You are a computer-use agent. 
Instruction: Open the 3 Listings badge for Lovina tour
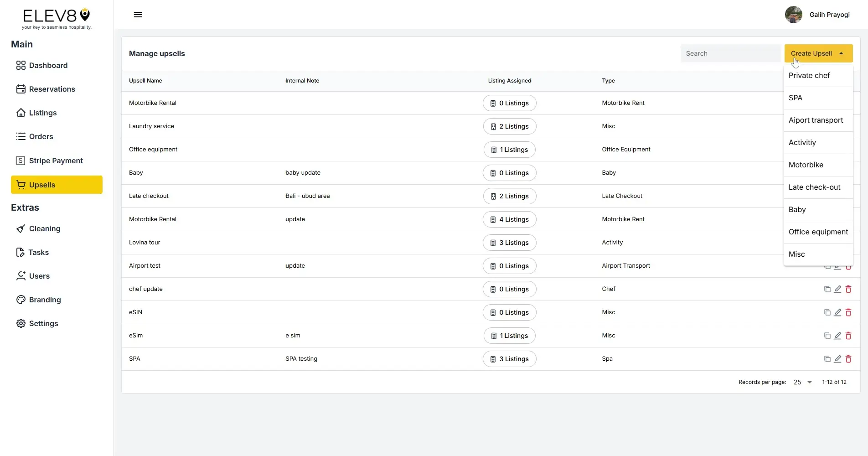509,242
